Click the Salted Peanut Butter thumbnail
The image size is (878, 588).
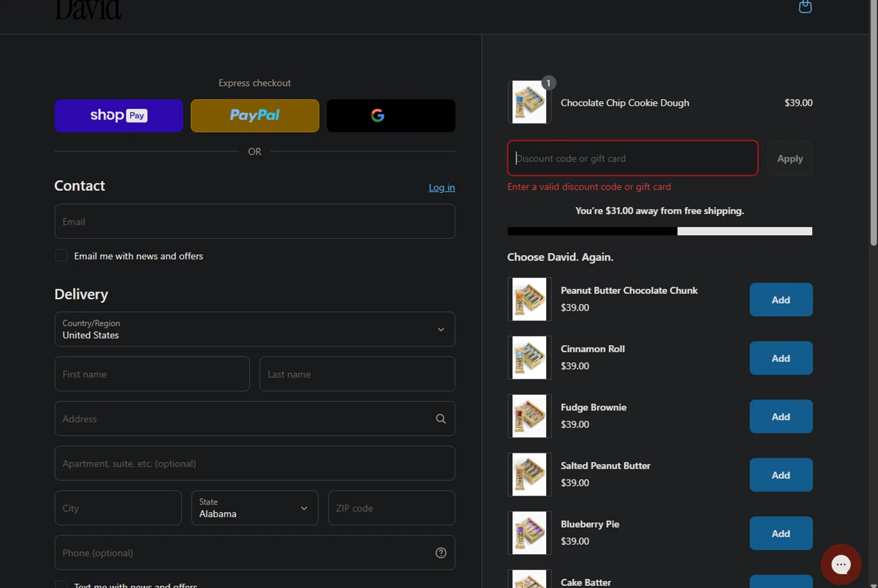click(529, 474)
